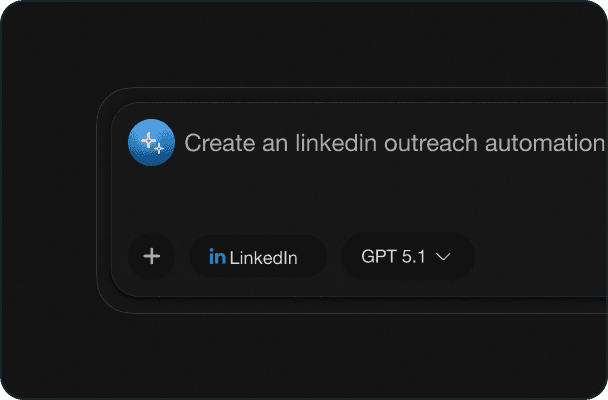This screenshot has width=608, height=400.
Task: Click the blue sparkle AI avatar icon
Action: [151, 142]
